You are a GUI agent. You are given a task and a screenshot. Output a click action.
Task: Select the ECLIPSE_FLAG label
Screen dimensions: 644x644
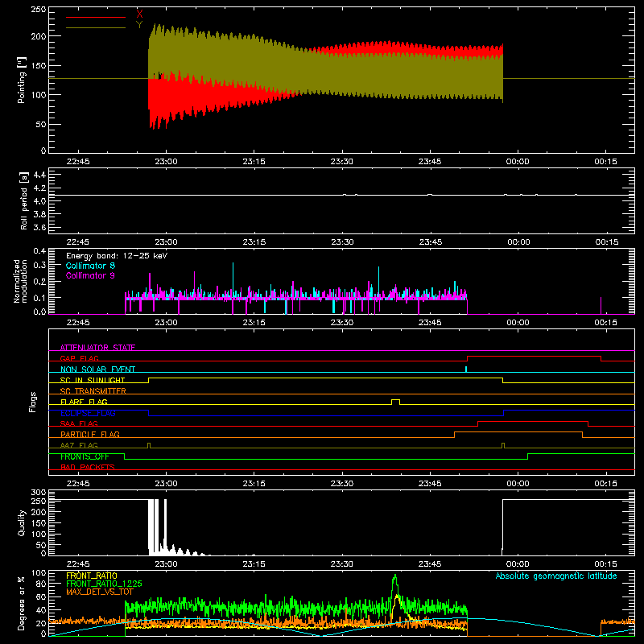(88, 413)
